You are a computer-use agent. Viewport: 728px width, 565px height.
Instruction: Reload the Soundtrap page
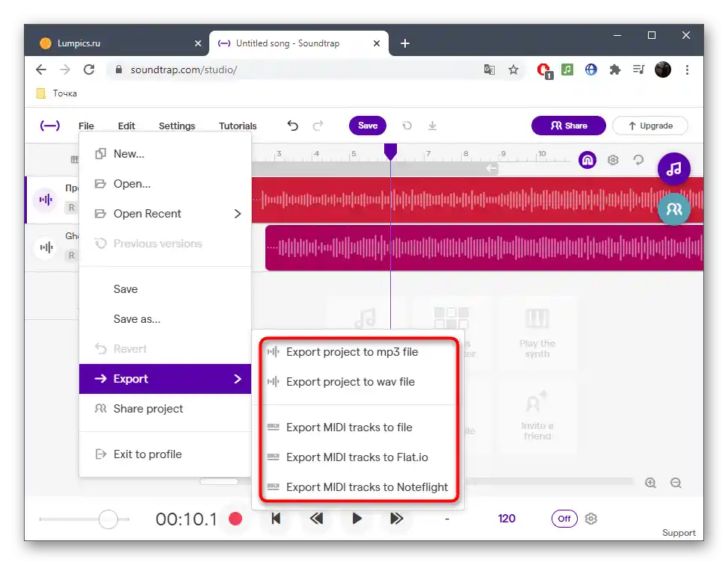coord(89,70)
